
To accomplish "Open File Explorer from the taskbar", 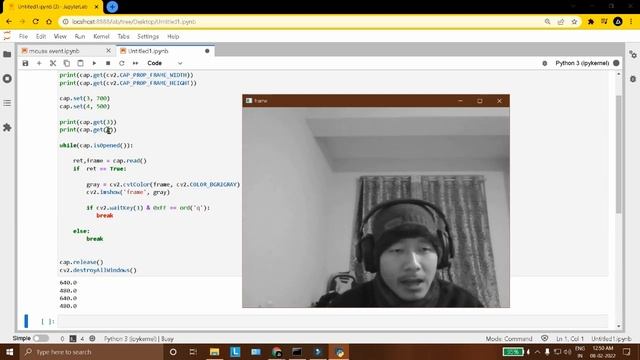I will point(214,352).
